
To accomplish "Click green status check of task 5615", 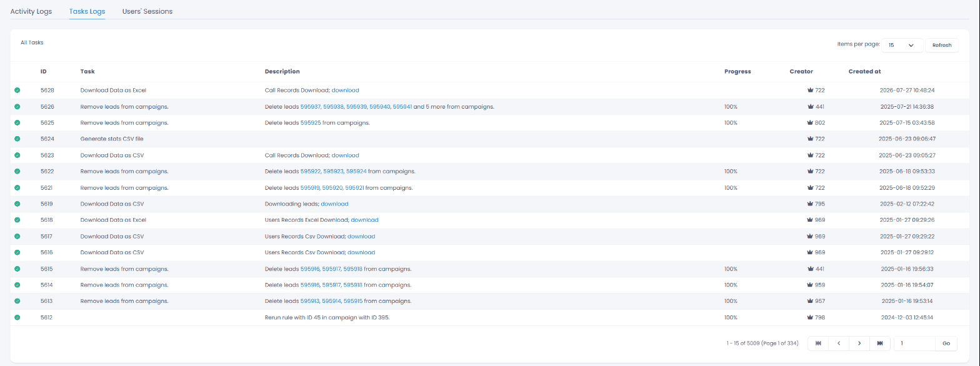I will click(x=17, y=269).
